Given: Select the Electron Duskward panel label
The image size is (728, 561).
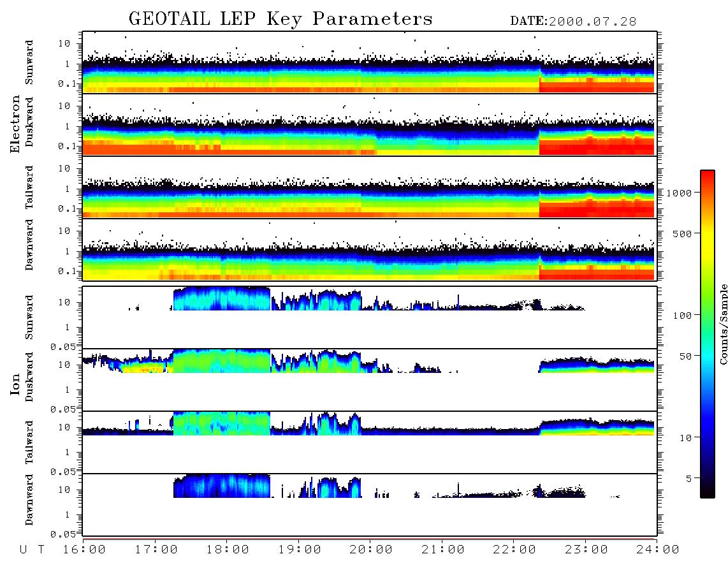Looking at the screenshot, I should 29,122.
